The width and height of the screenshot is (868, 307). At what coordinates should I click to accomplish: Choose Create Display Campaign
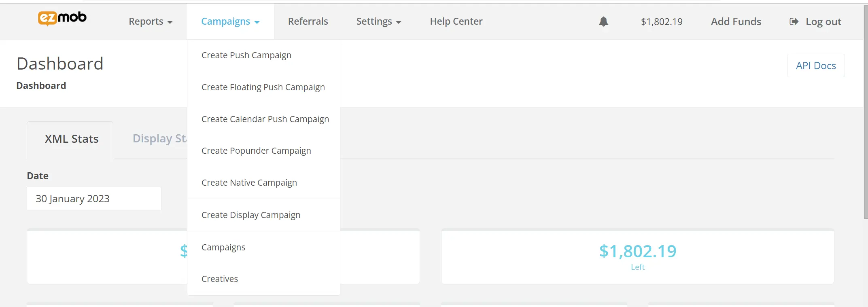click(x=251, y=215)
